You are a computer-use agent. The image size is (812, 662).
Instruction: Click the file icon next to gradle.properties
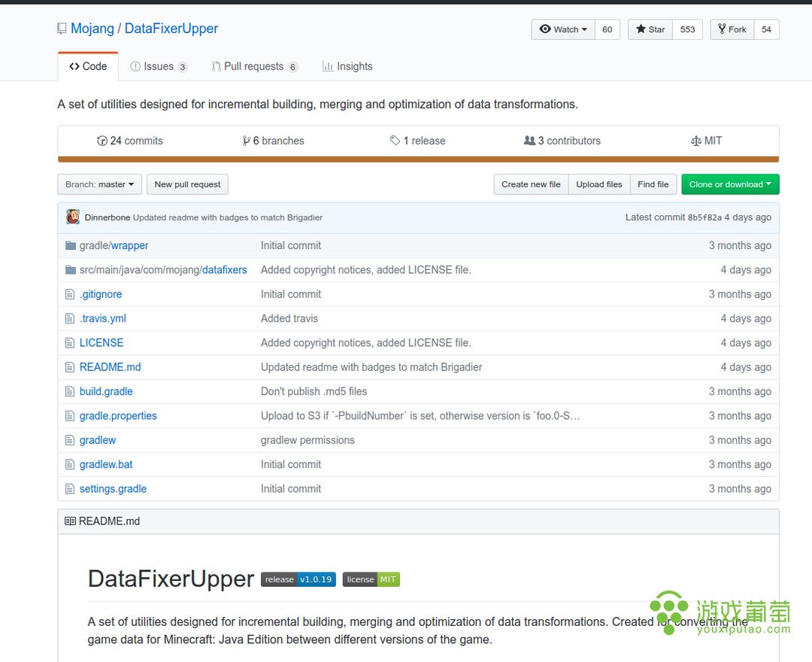(70, 416)
